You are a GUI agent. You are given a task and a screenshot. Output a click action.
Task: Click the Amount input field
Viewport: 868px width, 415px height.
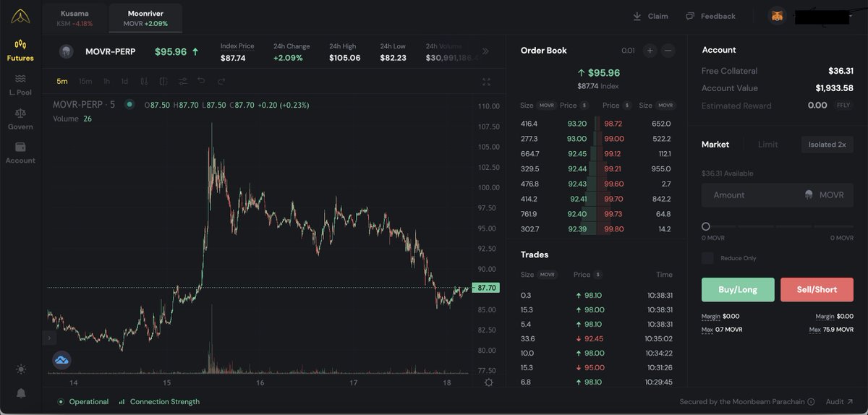[x=778, y=195]
